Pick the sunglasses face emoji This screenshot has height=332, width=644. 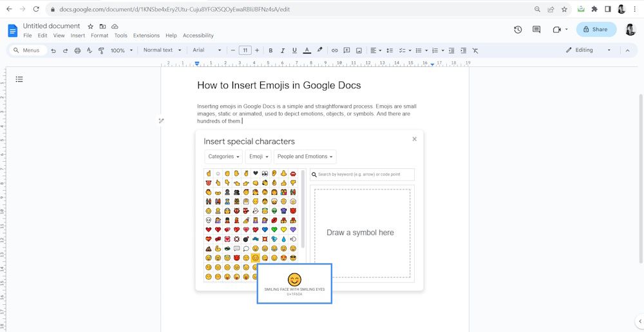(x=293, y=258)
